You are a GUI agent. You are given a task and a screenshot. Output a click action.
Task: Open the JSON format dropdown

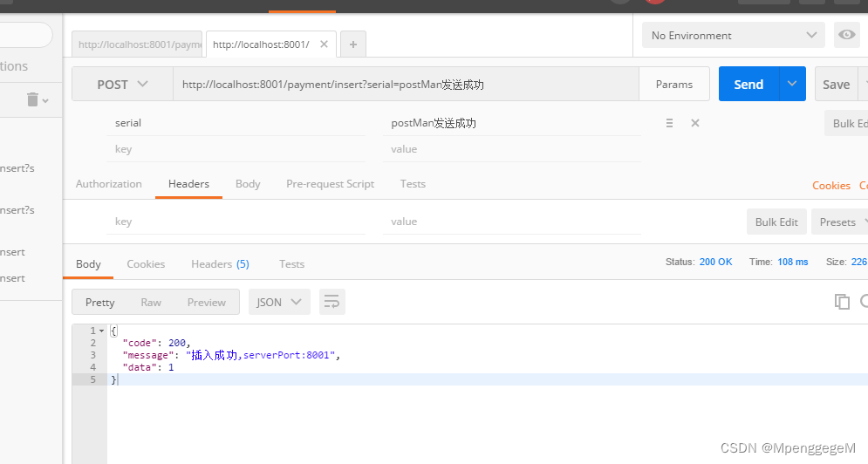tap(279, 303)
